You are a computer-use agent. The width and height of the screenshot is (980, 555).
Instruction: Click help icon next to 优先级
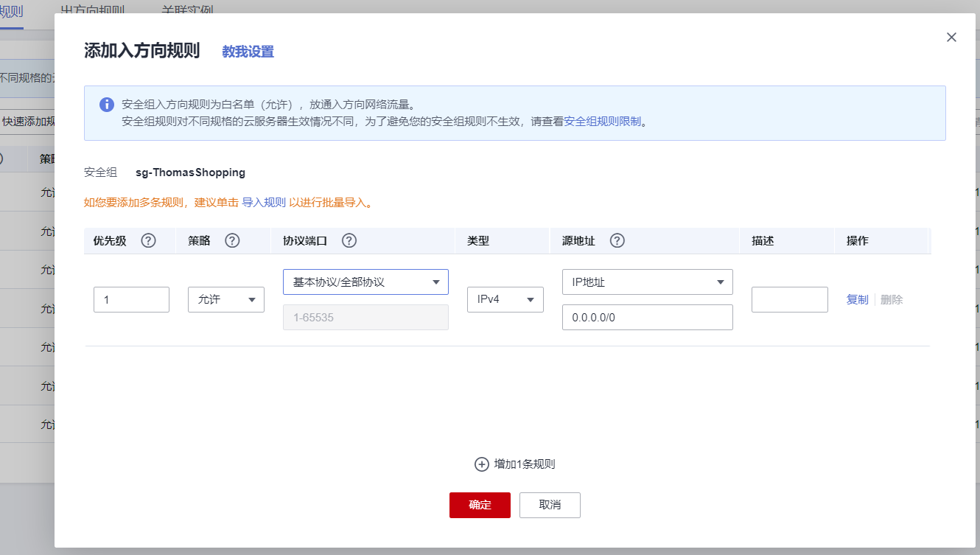point(148,241)
